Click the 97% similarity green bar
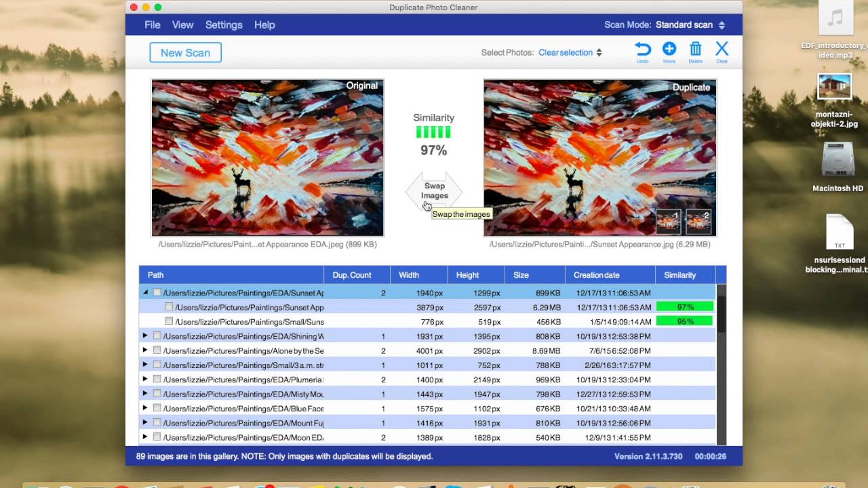868x488 pixels. (685, 307)
